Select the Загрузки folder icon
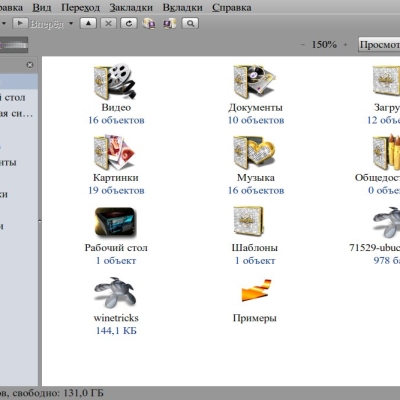 click(x=386, y=82)
